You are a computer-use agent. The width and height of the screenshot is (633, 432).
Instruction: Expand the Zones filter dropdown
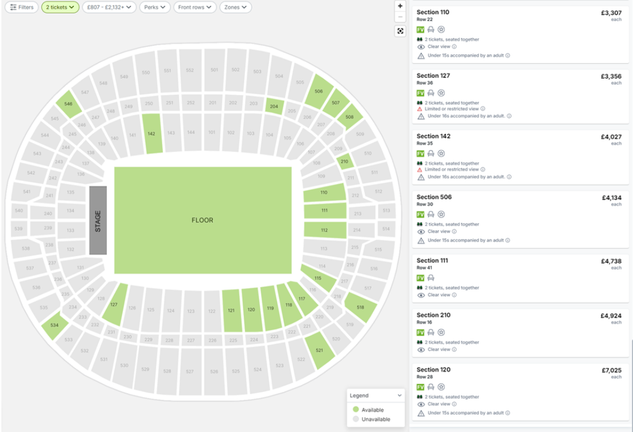pos(236,7)
